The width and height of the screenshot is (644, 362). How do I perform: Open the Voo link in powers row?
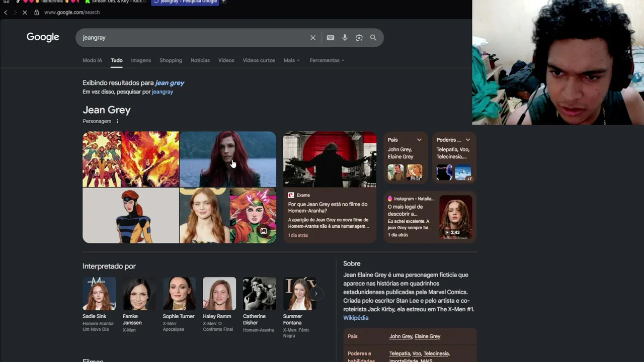417,353
